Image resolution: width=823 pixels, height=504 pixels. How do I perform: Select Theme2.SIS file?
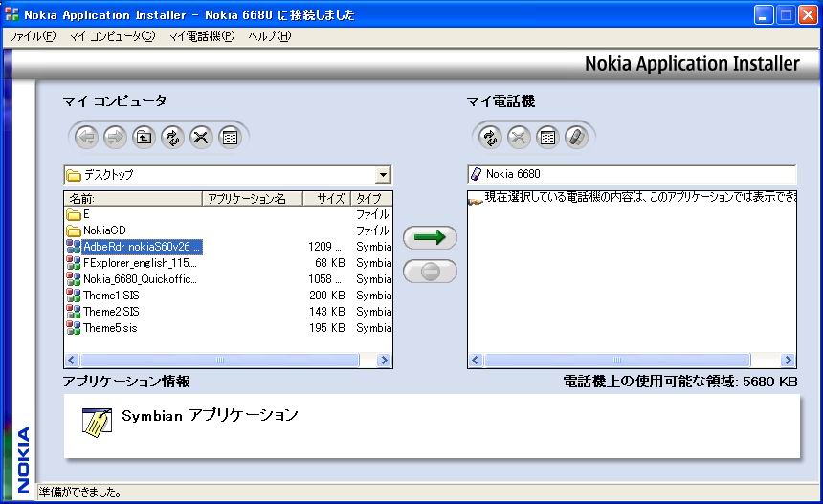click(111, 312)
